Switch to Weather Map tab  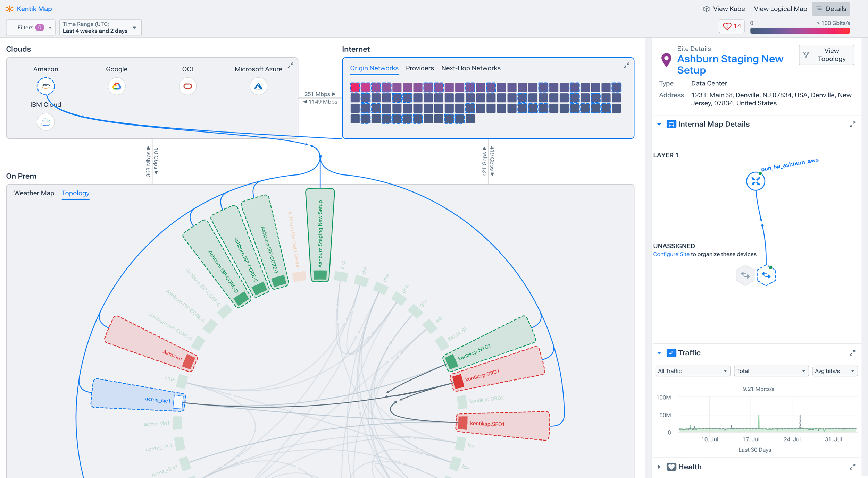34,193
